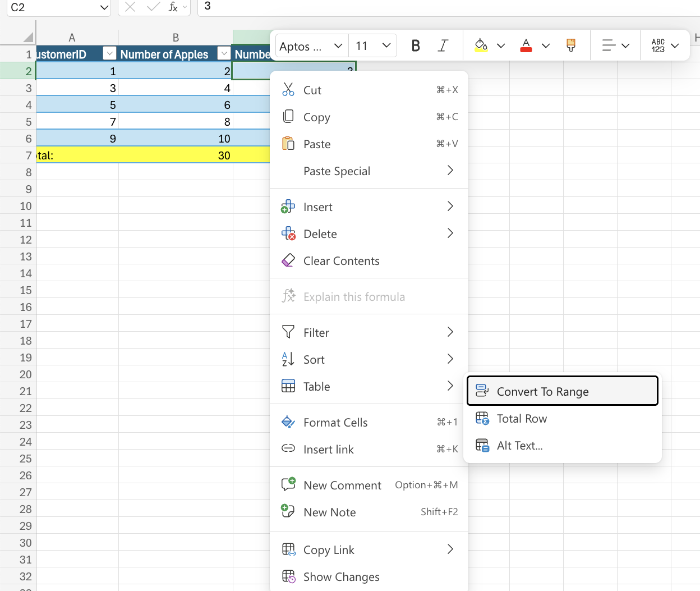Click Format Cells in context menu
Viewport: 700px width, 591px height.
335,423
